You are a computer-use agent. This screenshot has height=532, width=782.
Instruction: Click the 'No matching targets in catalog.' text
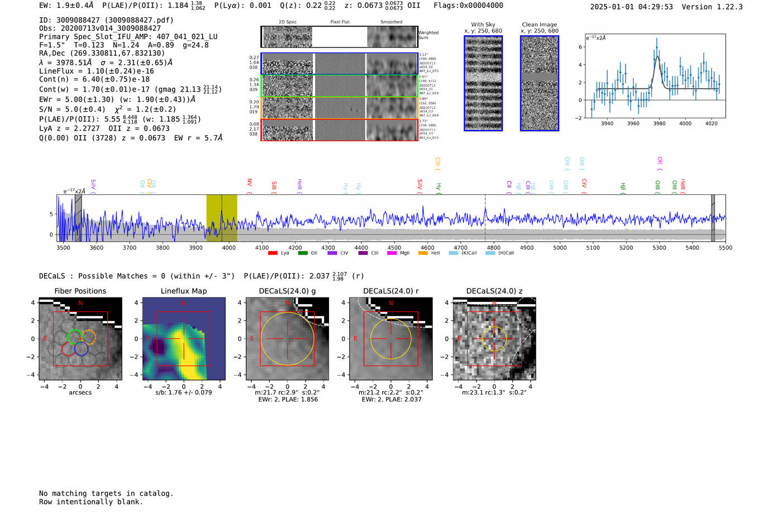click(x=106, y=493)
